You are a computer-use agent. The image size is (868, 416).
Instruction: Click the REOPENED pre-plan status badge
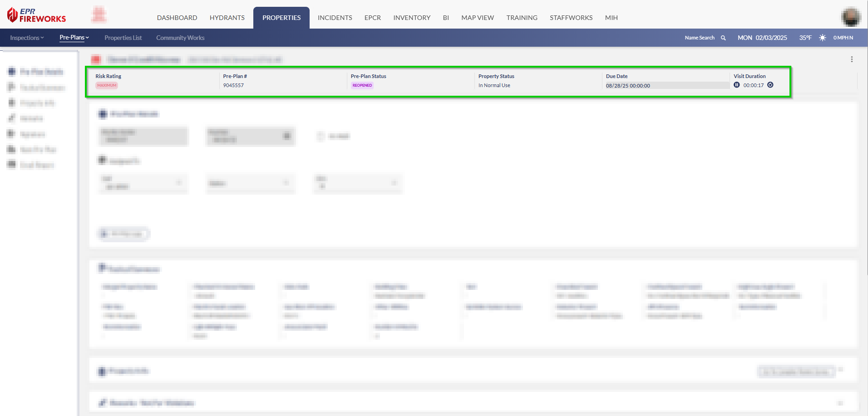coord(362,85)
